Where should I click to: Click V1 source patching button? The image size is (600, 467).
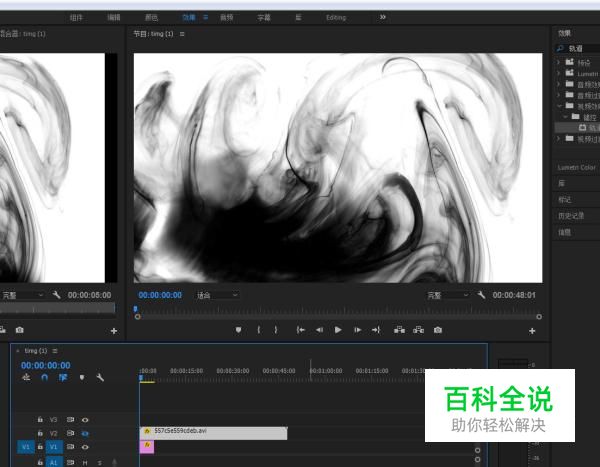pyautogui.click(x=26, y=447)
